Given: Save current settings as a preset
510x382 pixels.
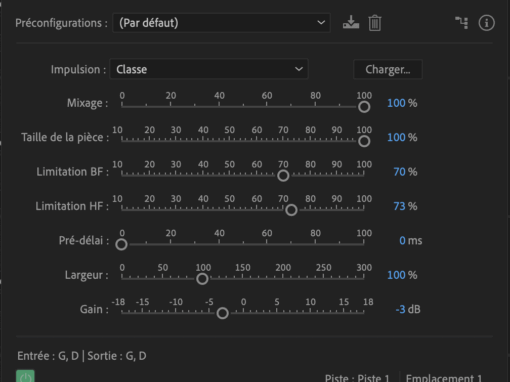Looking at the screenshot, I should 351,23.
